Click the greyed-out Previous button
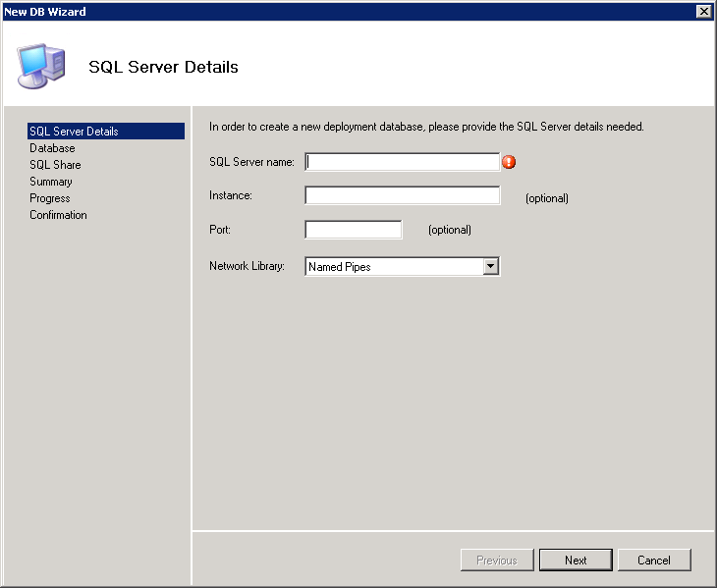Viewport: 717px width, 588px height. coord(497,560)
